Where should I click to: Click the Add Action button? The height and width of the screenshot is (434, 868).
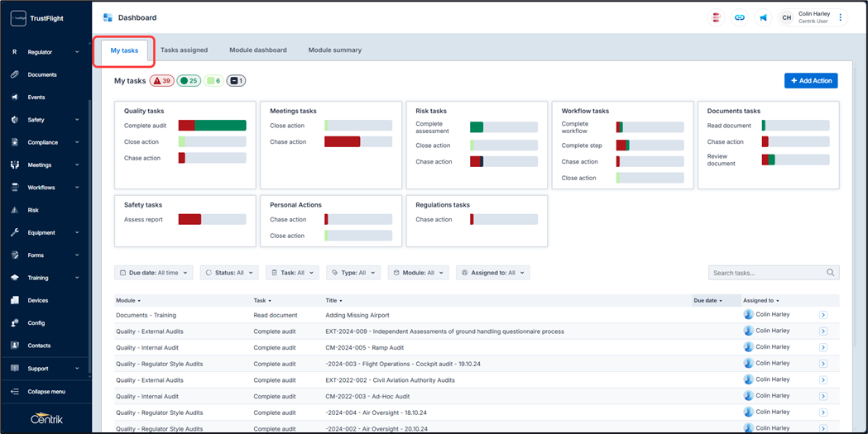tap(811, 81)
